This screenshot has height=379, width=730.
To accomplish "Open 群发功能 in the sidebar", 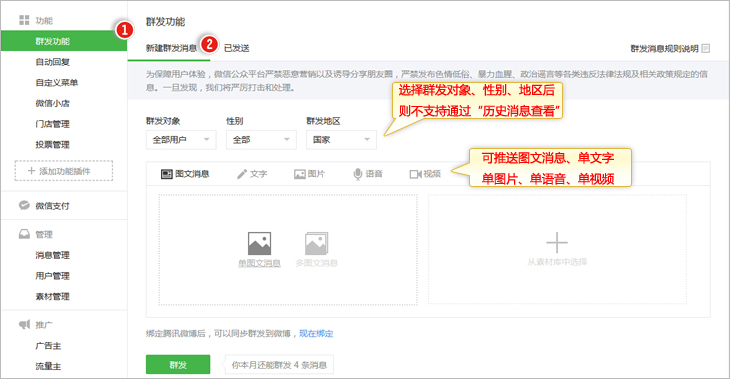I will 64,41.
